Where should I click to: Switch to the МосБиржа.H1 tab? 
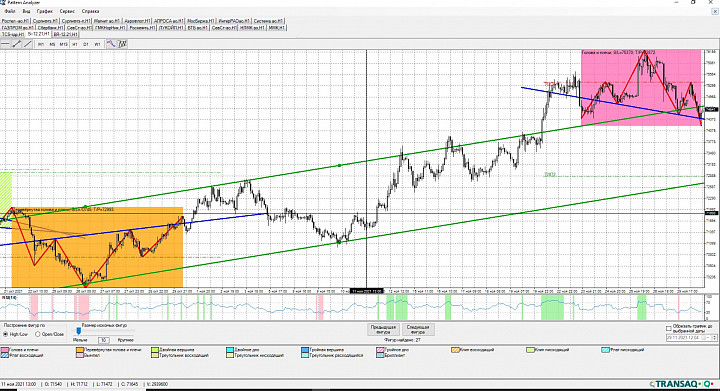(201, 21)
